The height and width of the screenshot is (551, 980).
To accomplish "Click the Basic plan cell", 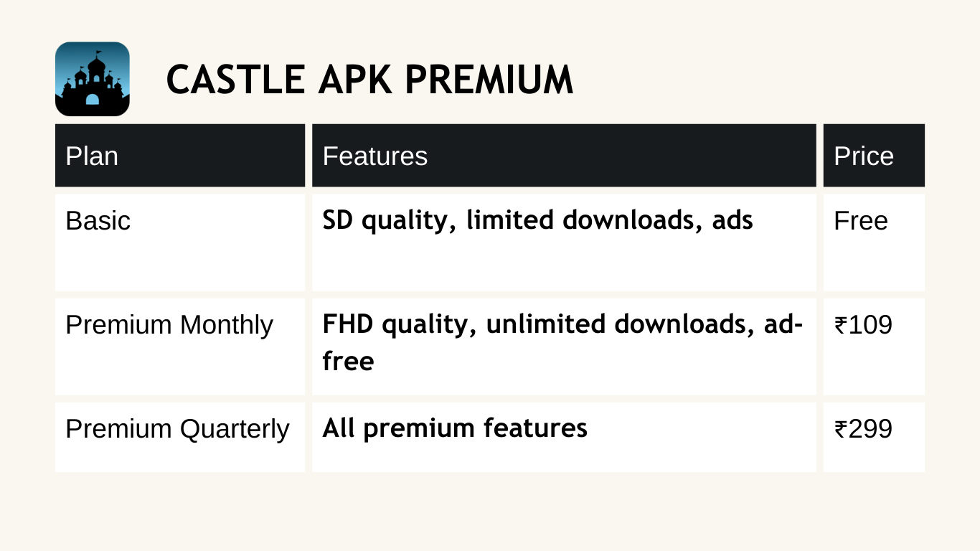I will point(180,242).
